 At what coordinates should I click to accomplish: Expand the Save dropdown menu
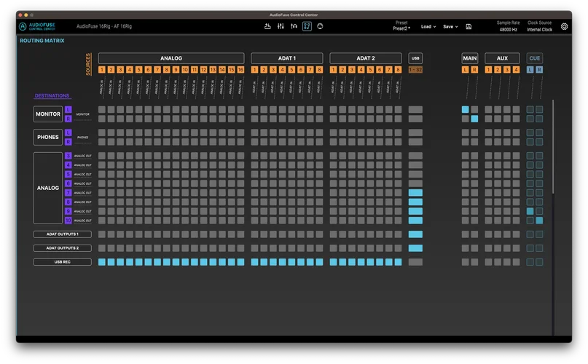[x=450, y=26]
